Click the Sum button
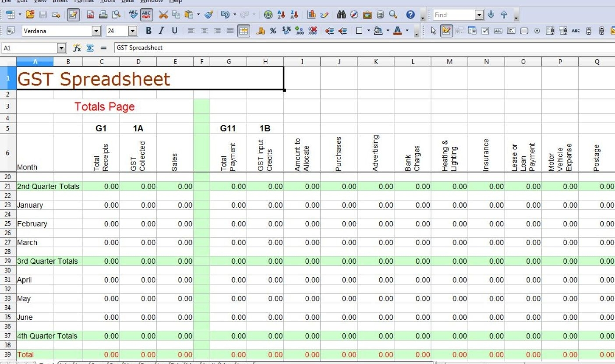 pos(90,48)
